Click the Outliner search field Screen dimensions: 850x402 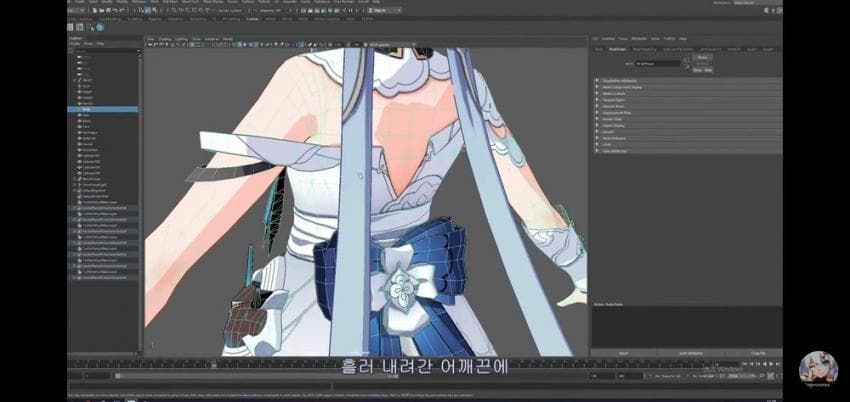[x=106, y=50]
